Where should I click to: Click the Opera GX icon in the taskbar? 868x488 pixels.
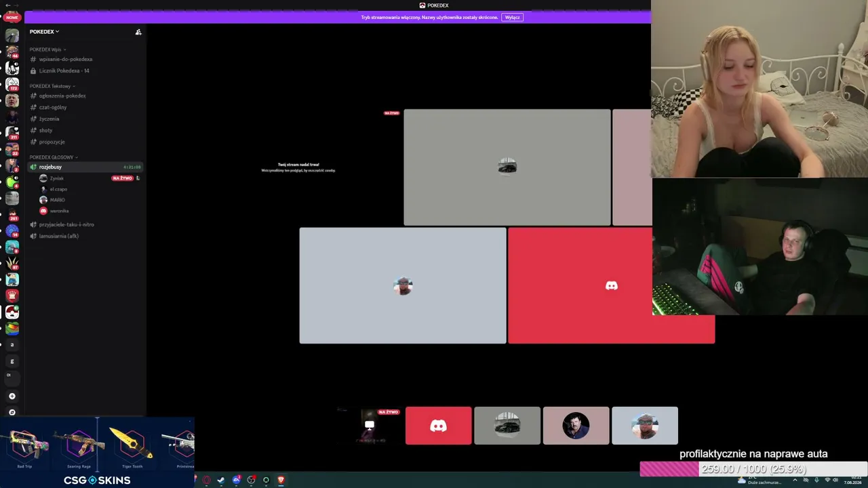tap(206, 480)
